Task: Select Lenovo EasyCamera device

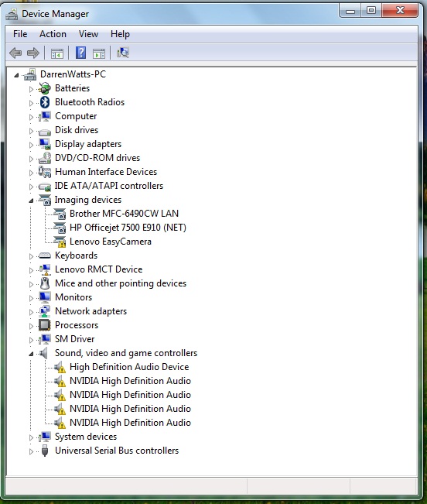Action: pos(111,242)
